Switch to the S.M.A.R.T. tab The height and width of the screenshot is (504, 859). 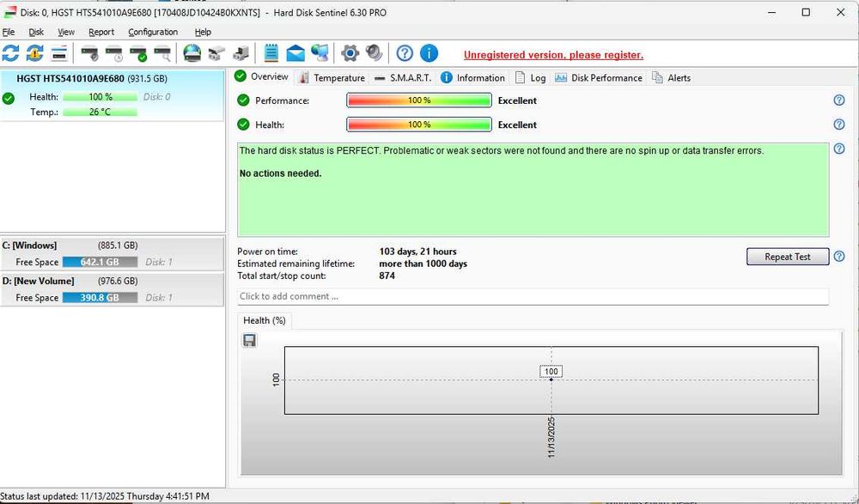[x=403, y=78]
